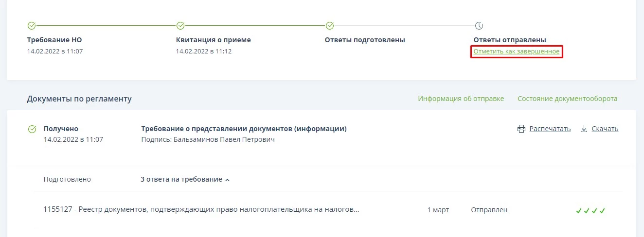Click the check icon above "Ответы подготовлены"
The width and height of the screenshot is (644, 237).
pyautogui.click(x=329, y=26)
